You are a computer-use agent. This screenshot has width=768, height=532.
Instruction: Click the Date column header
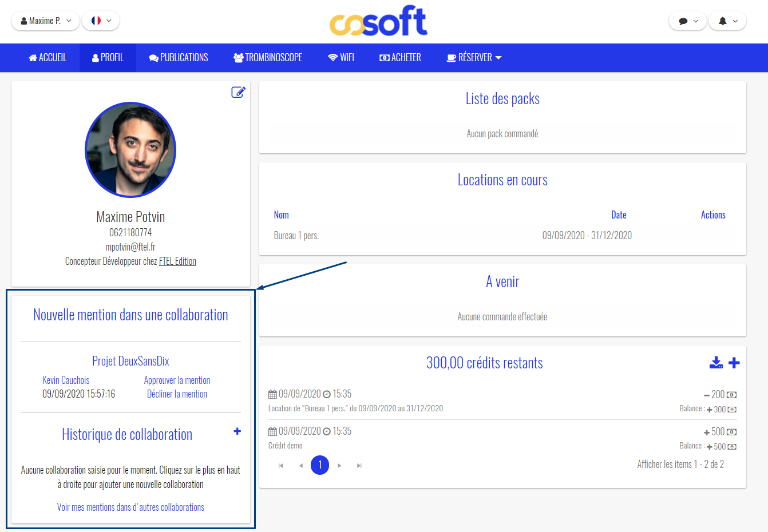(x=619, y=215)
